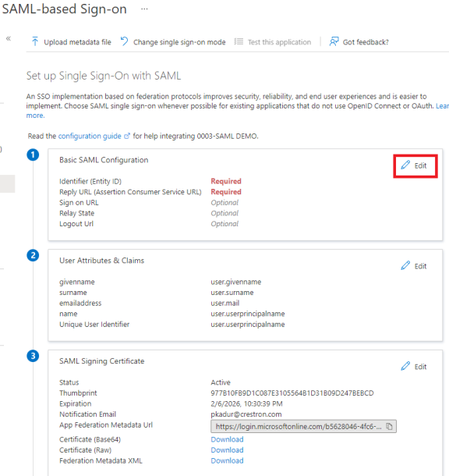Click the user.mail value
449x476 pixels.
(225, 303)
